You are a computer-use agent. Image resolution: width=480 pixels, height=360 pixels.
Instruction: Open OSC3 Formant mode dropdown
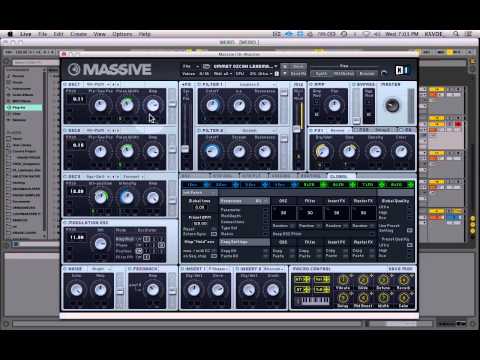point(133,176)
